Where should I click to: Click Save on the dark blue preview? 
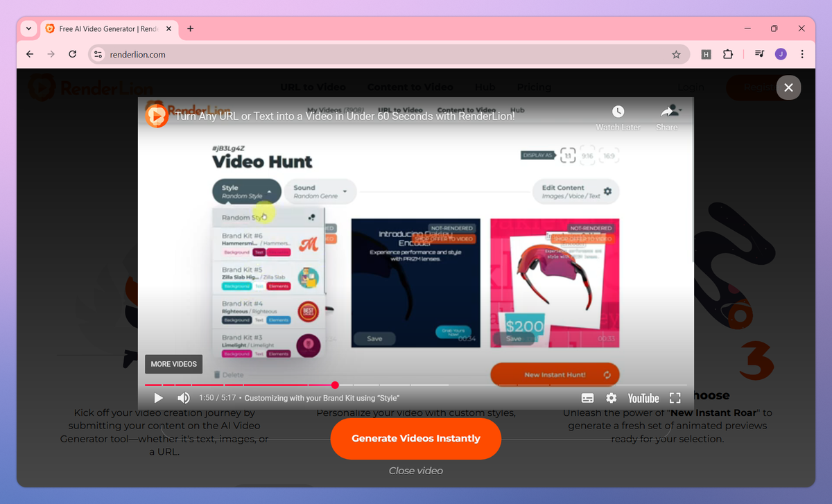pyautogui.click(x=374, y=338)
